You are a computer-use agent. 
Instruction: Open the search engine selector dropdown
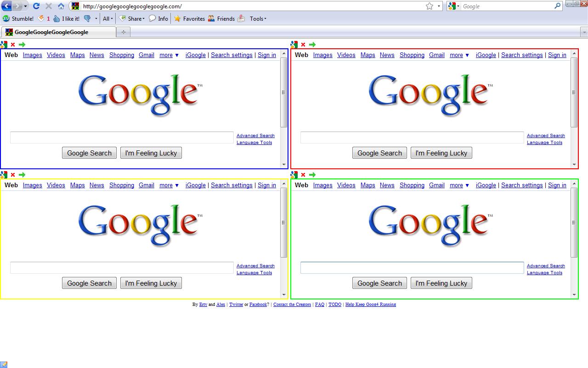tap(453, 6)
